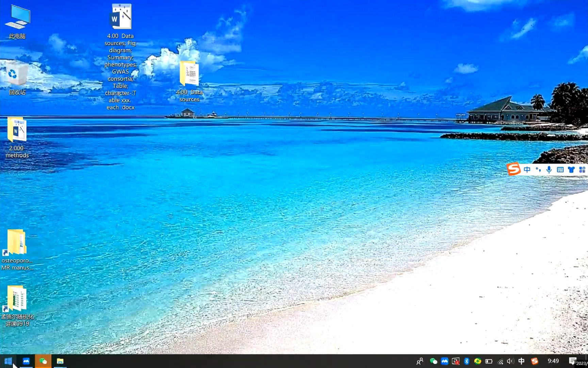Check the battery status icon
The height and width of the screenshot is (368, 588).
(x=489, y=361)
